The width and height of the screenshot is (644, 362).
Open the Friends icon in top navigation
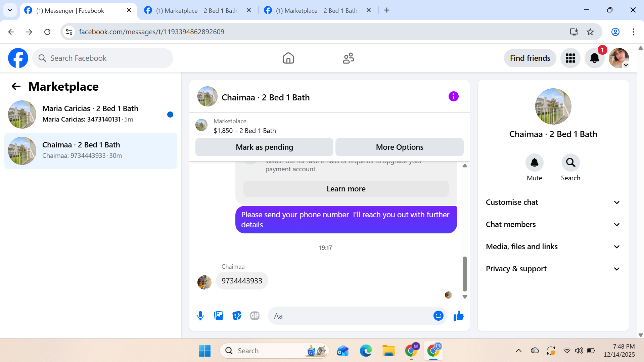coord(348,58)
